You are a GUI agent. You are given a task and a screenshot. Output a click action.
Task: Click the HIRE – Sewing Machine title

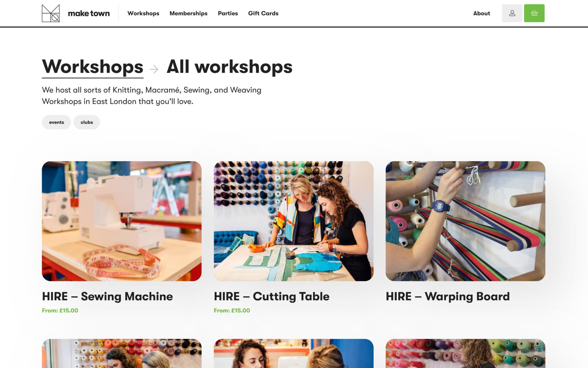pos(107,296)
